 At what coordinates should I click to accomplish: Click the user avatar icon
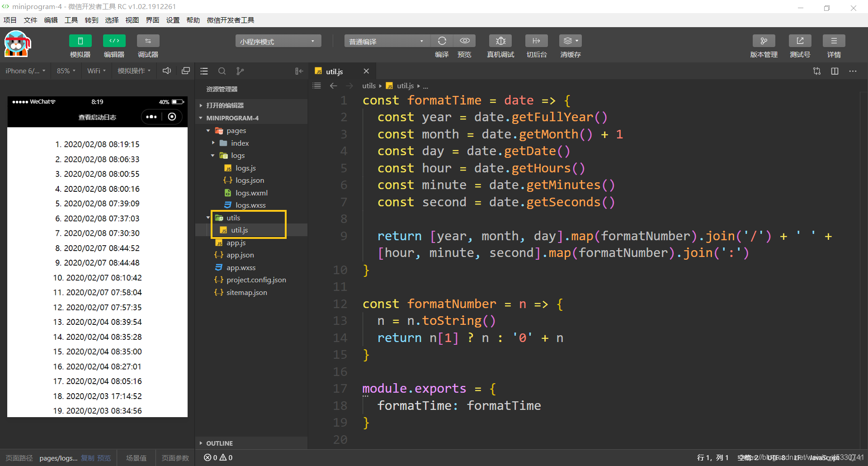pos(17,44)
